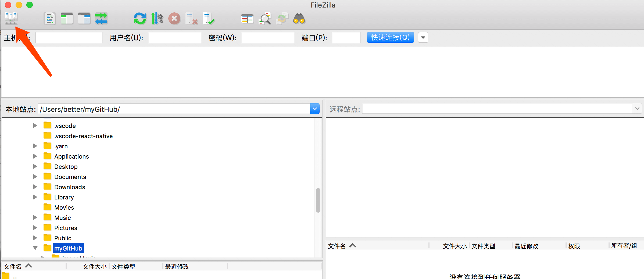Select the Desktop tree item
The height and width of the screenshot is (279, 644).
[66, 167]
